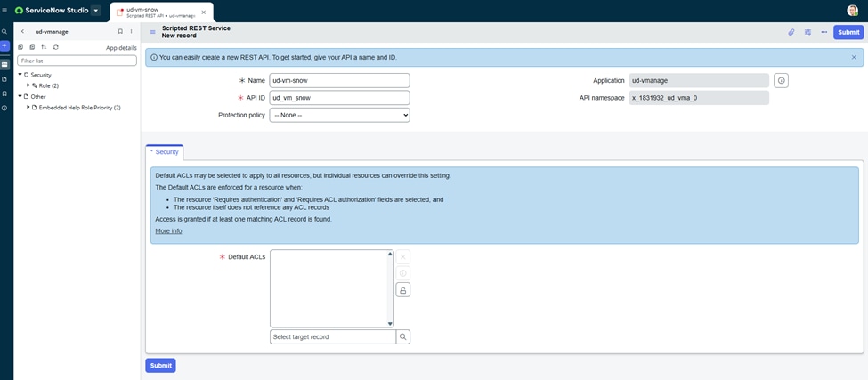The image size is (868, 380).
Task: Open the Protection policy dropdown
Action: point(339,115)
